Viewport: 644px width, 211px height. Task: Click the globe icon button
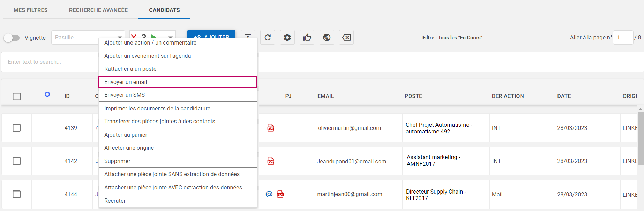click(327, 38)
